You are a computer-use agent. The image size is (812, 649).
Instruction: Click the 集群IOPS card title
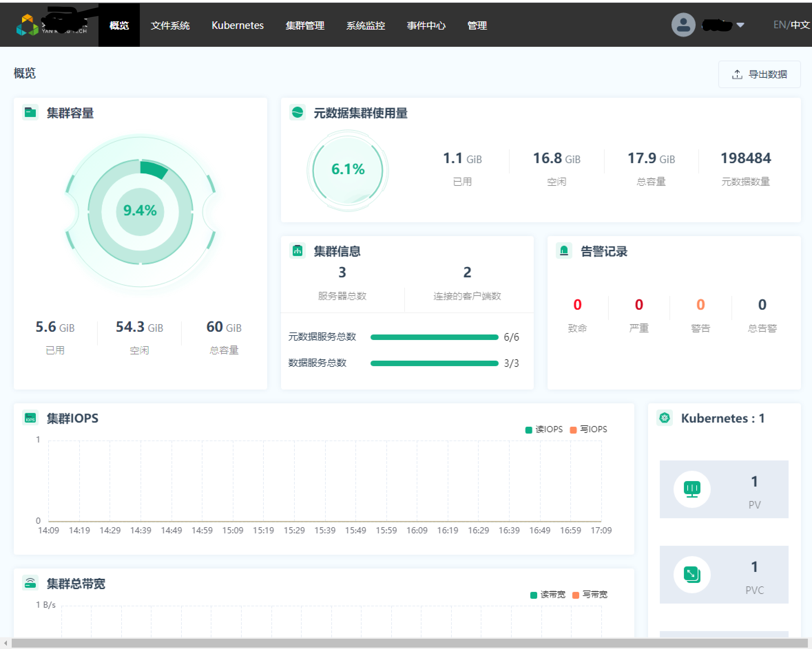(72, 418)
